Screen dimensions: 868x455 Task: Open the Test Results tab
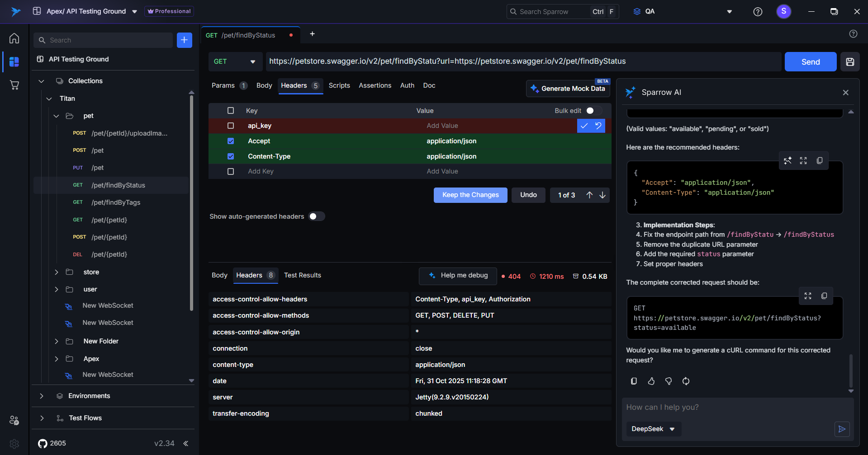[302, 275]
